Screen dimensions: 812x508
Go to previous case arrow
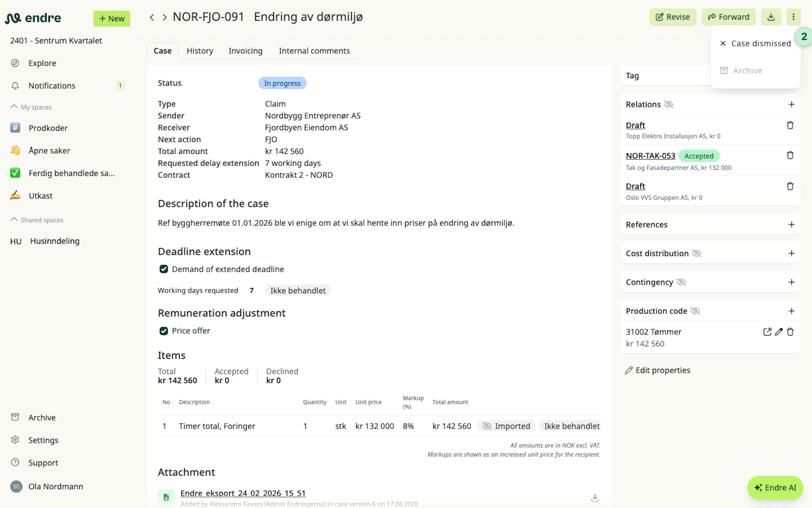coord(152,18)
